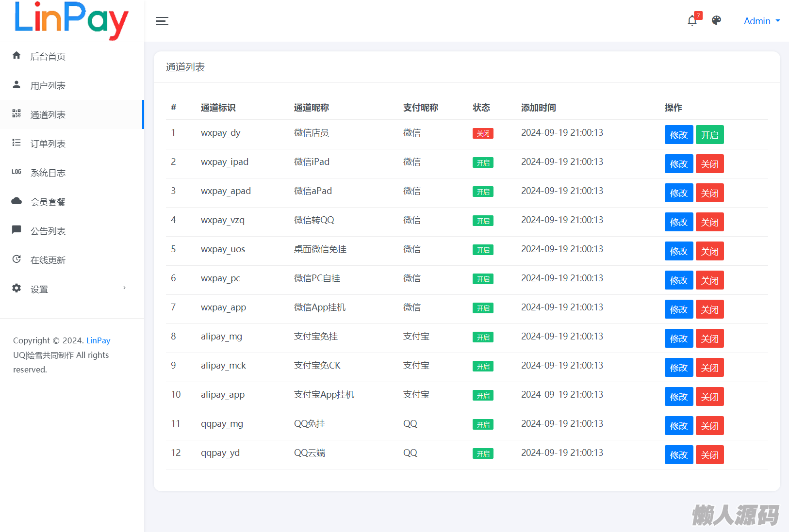Click 修改 for the qqpay_yd channel
This screenshot has height=532, width=789.
pyautogui.click(x=678, y=455)
